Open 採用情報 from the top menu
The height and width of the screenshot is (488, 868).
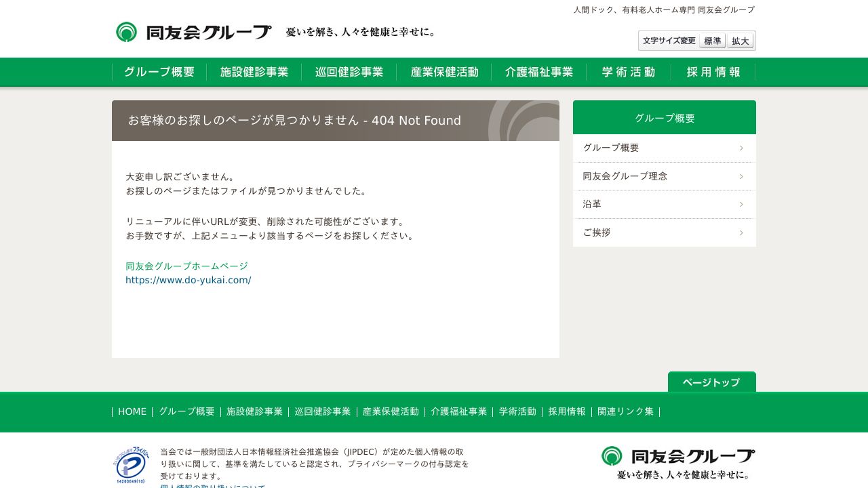[x=713, y=72]
